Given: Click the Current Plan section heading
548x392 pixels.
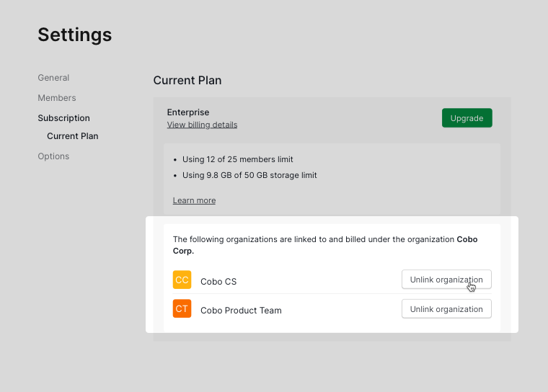Looking at the screenshot, I should tap(187, 81).
